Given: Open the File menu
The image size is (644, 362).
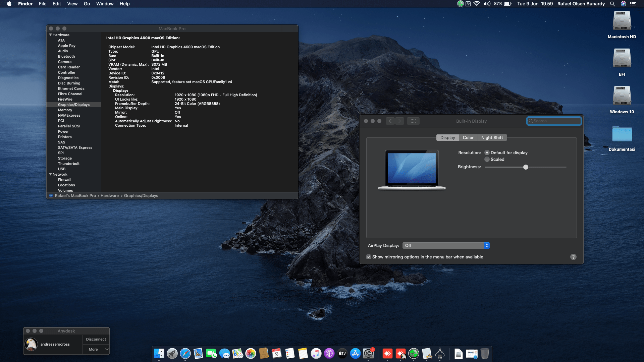Looking at the screenshot, I should [x=43, y=4].
